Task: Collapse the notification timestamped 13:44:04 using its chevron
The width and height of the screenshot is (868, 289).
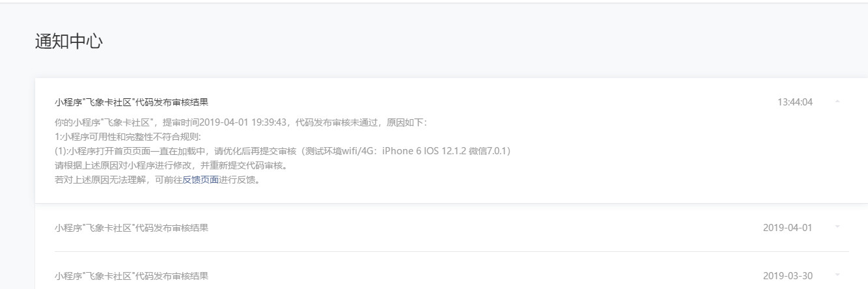Action: click(837, 102)
